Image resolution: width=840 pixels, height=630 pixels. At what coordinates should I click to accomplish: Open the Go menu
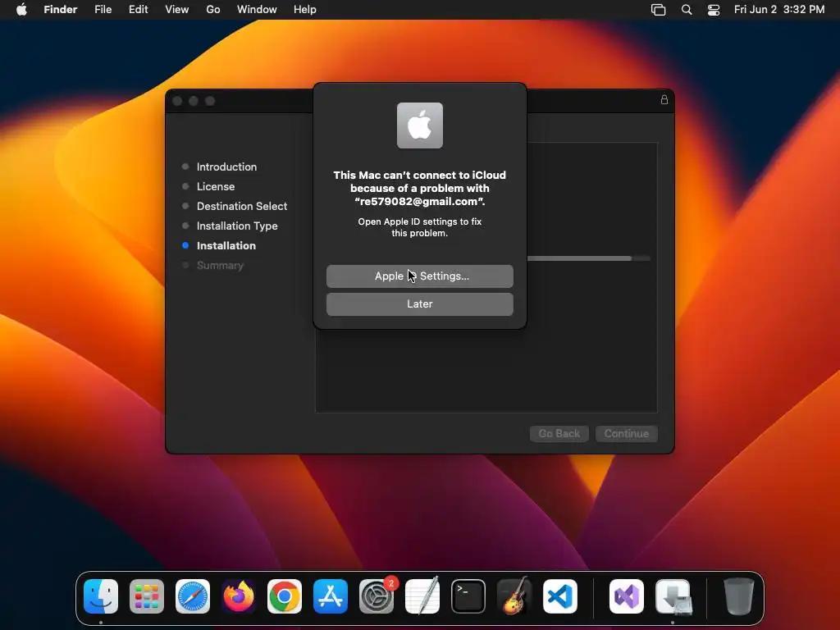(213, 10)
